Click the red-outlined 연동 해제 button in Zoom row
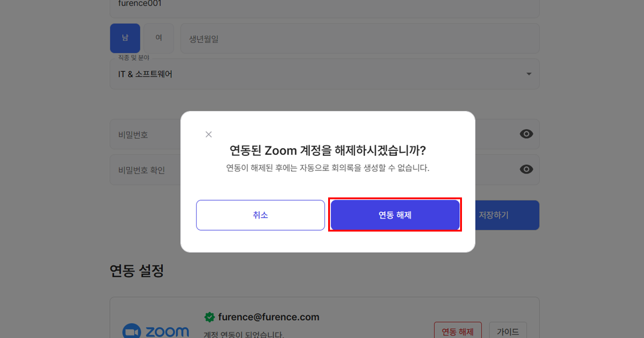644x338 pixels. tap(457, 332)
